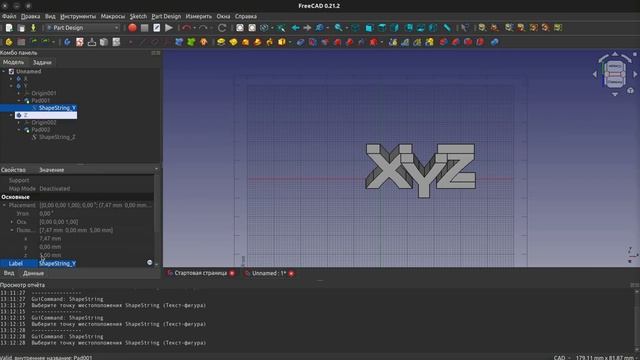Go forward with the right arrow
The width and height of the screenshot is (640, 360).
307,28
